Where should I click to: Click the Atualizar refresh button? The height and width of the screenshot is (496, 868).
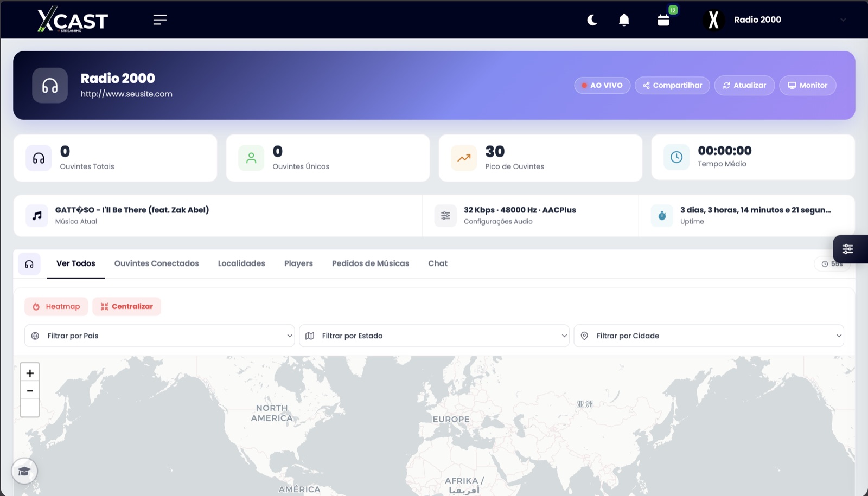tap(744, 85)
